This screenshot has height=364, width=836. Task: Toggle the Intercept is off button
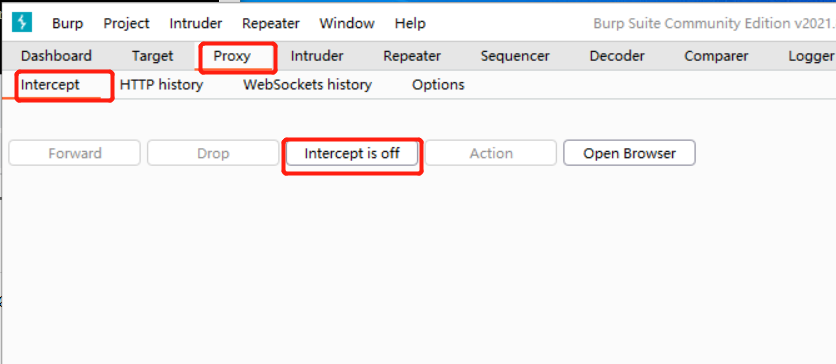pyautogui.click(x=352, y=153)
